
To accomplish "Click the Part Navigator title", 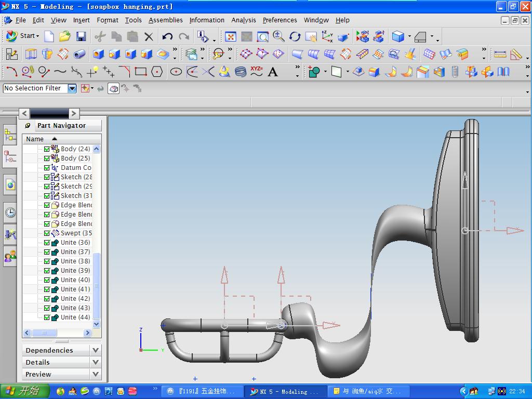I will 61,126.
